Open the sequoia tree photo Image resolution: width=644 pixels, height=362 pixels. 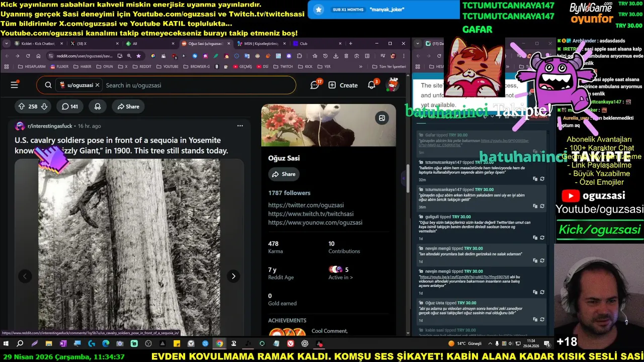(x=129, y=246)
